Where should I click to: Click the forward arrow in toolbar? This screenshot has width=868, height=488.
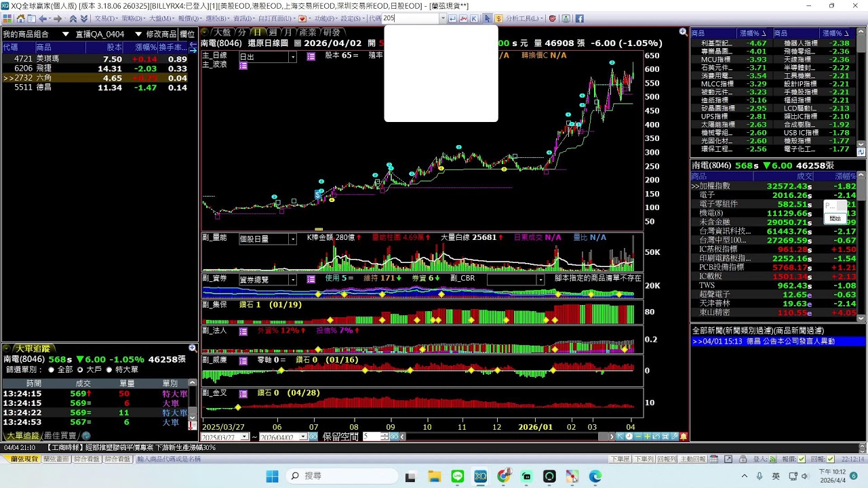click(58, 19)
